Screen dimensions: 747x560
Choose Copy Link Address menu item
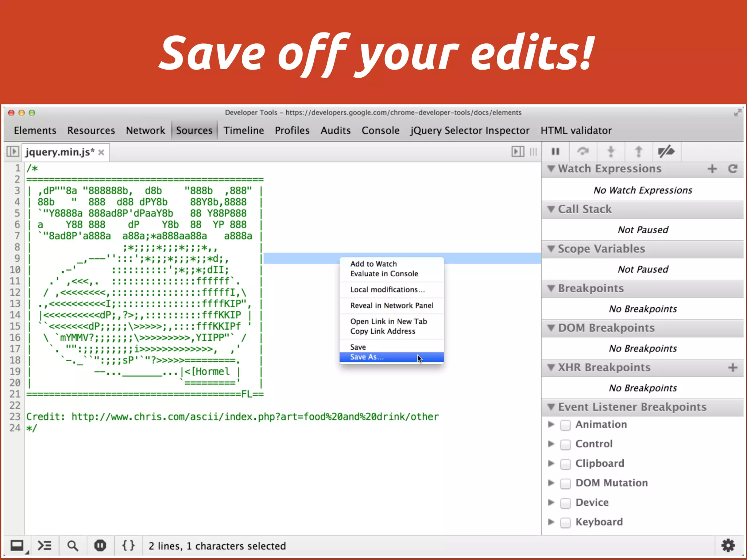392,331
